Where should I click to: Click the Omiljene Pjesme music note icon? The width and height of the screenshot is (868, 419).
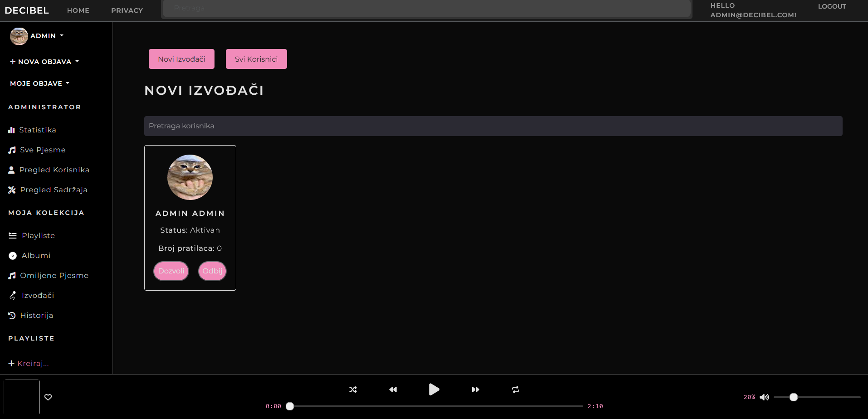click(12, 276)
